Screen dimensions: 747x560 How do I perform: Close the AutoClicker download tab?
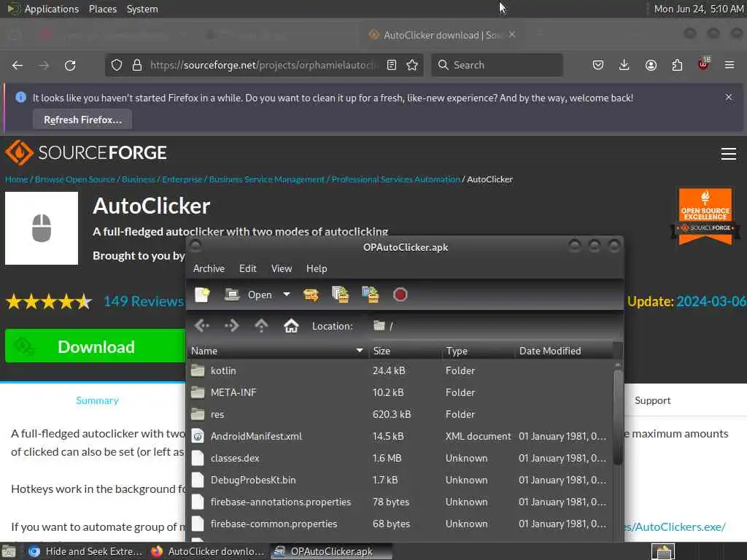[x=512, y=35]
